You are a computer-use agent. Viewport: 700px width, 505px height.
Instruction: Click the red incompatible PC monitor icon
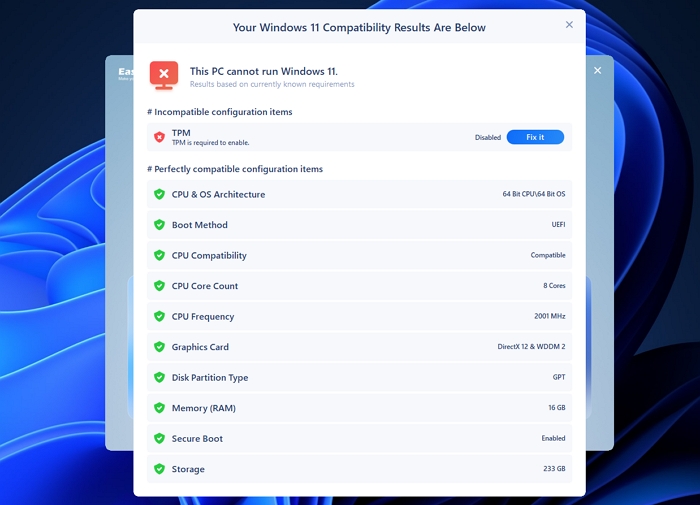(164, 75)
